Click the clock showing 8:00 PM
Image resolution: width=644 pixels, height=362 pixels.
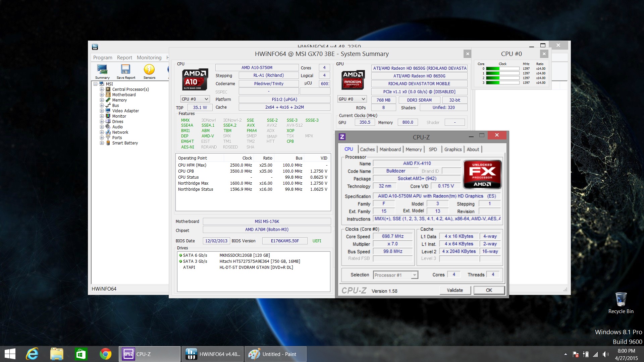pyautogui.click(x=626, y=351)
